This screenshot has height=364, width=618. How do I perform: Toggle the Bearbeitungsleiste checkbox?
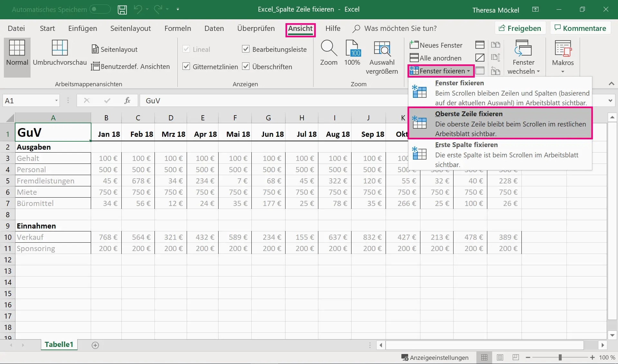tap(246, 49)
